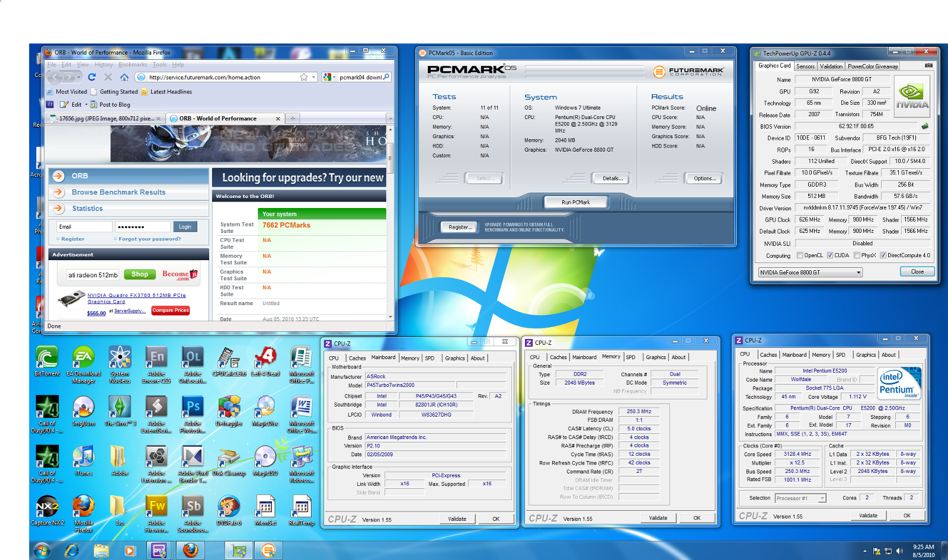Click Options... button in PCMark05
The width and height of the screenshot is (948, 560).
pyautogui.click(x=705, y=178)
